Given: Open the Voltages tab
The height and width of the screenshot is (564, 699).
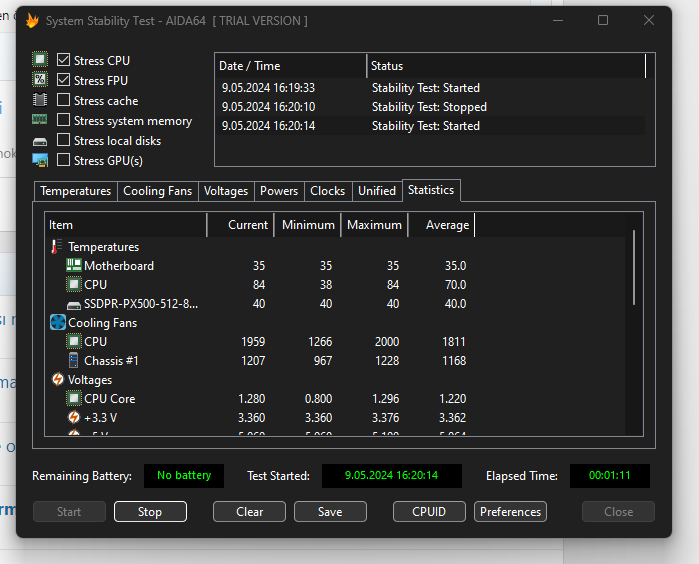Looking at the screenshot, I should click(226, 191).
